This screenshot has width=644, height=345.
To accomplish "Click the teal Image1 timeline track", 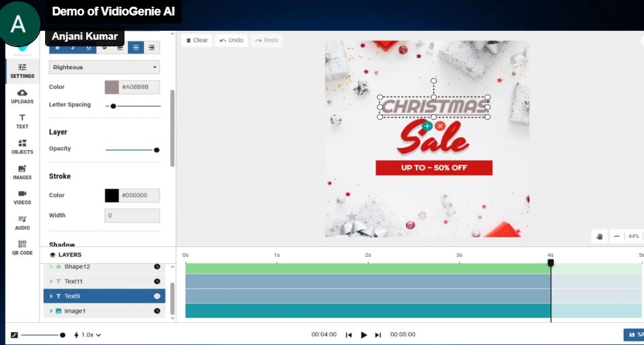I will click(368, 311).
